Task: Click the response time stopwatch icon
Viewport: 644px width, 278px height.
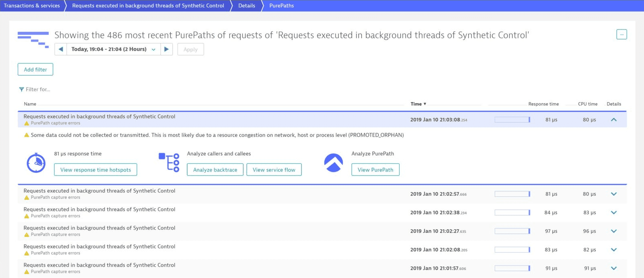Action: (36, 163)
